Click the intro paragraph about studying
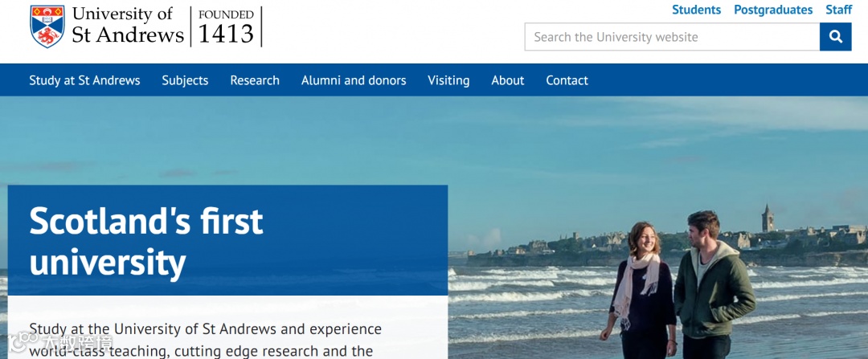This screenshot has width=868, height=359. click(x=206, y=340)
